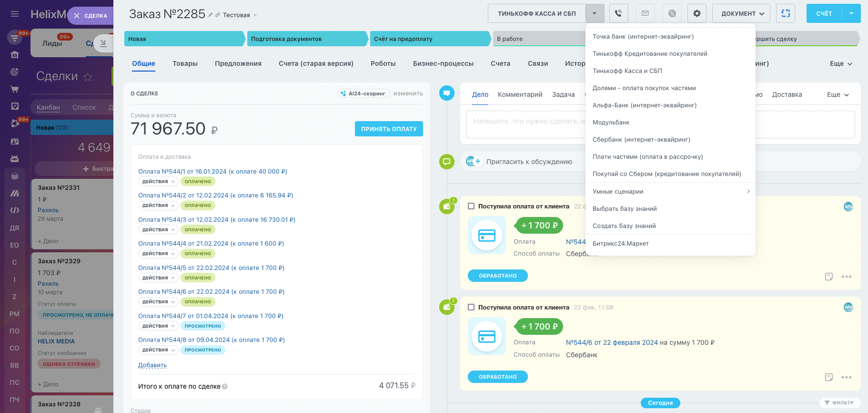Open the Роботы tab

(383, 63)
